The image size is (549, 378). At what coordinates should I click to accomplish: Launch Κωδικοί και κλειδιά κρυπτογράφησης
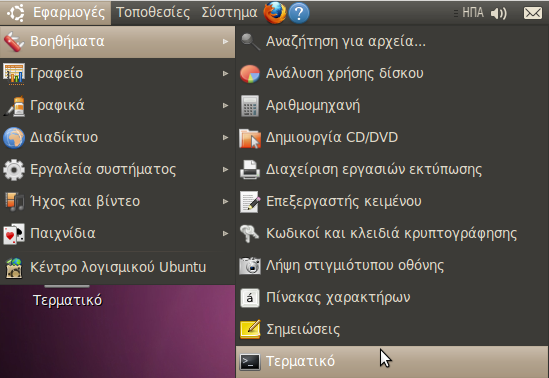[392, 234]
